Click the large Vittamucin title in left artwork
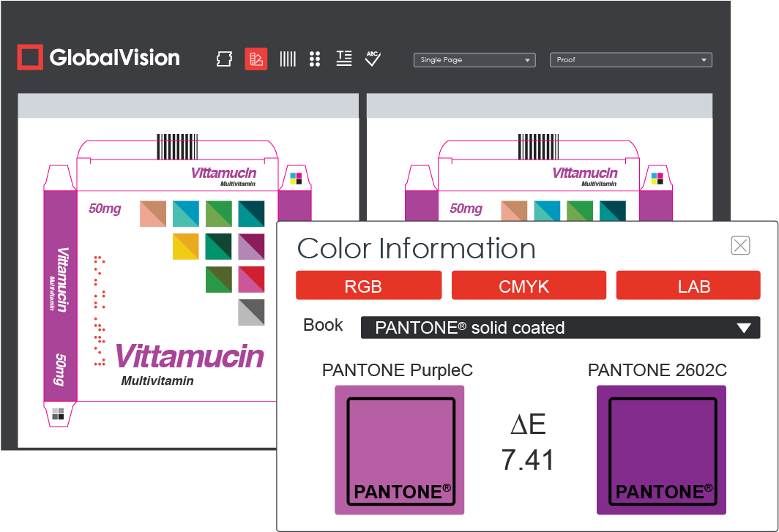This screenshot has height=532, width=779. 190,356
